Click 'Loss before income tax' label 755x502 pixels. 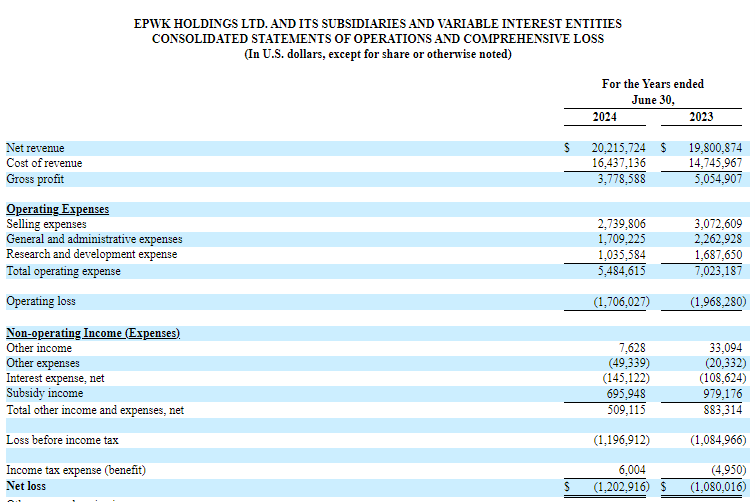[x=62, y=440]
